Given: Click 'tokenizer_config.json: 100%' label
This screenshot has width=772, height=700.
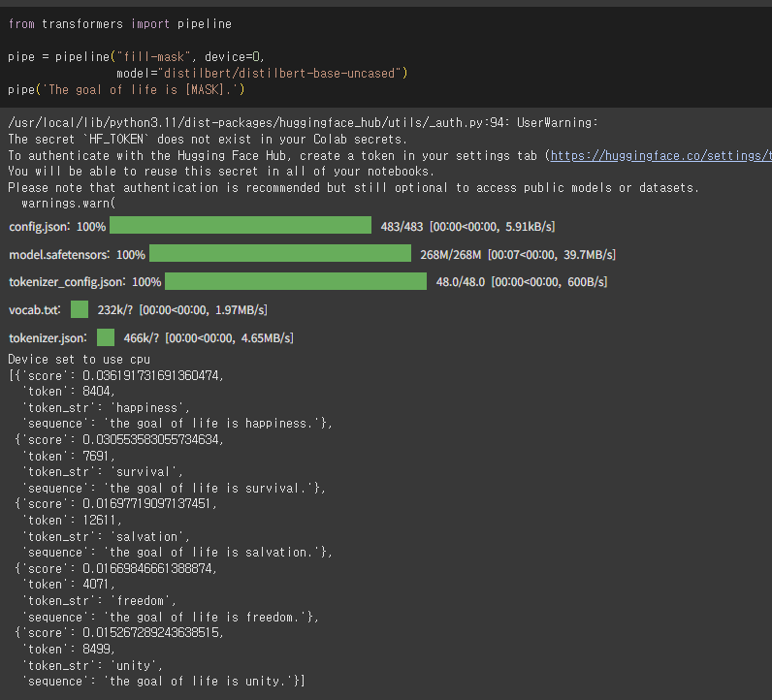Looking at the screenshot, I should point(85,282).
